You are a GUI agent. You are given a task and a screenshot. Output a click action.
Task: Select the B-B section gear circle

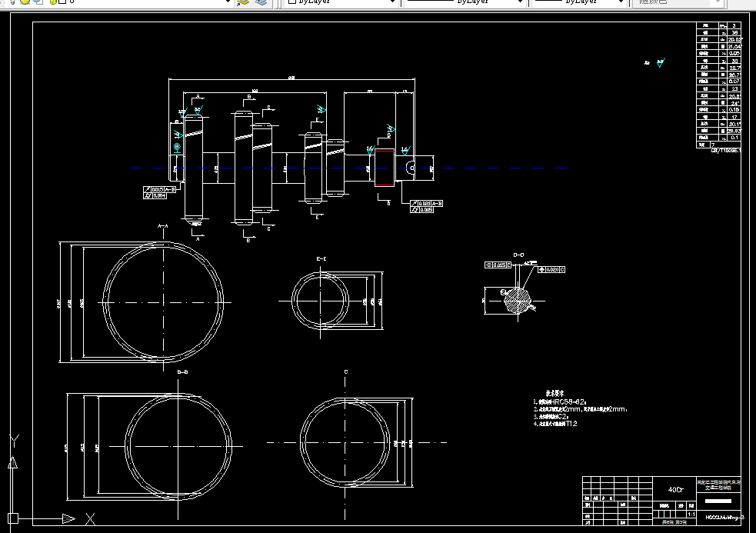pyautogui.click(x=178, y=446)
